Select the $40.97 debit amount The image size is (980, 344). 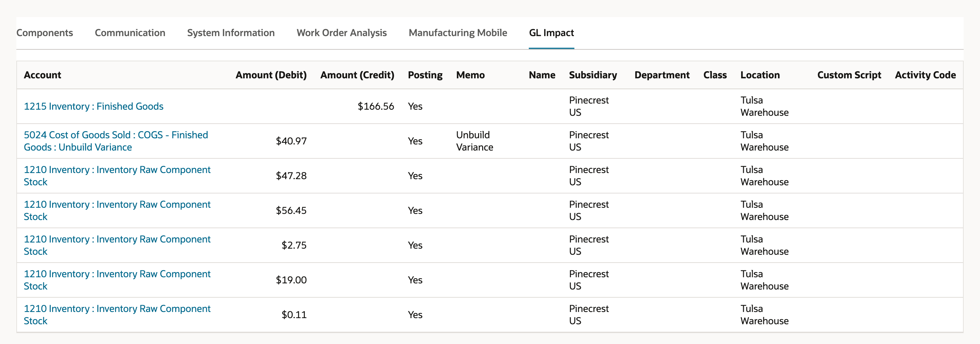pos(291,141)
